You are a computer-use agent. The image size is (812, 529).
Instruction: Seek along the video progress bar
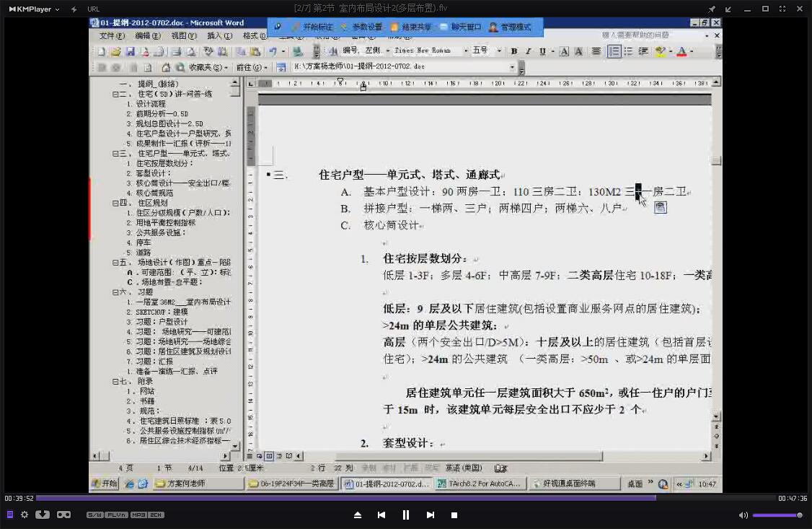point(405,498)
